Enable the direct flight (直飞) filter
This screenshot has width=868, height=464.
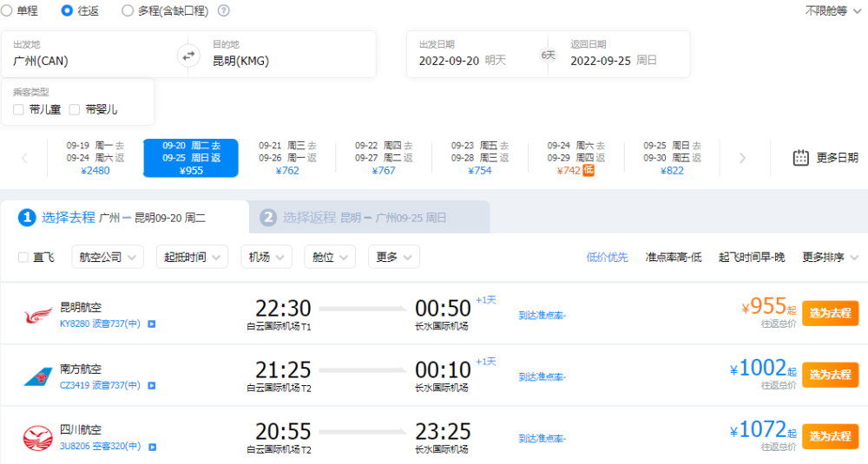tap(23, 257)
